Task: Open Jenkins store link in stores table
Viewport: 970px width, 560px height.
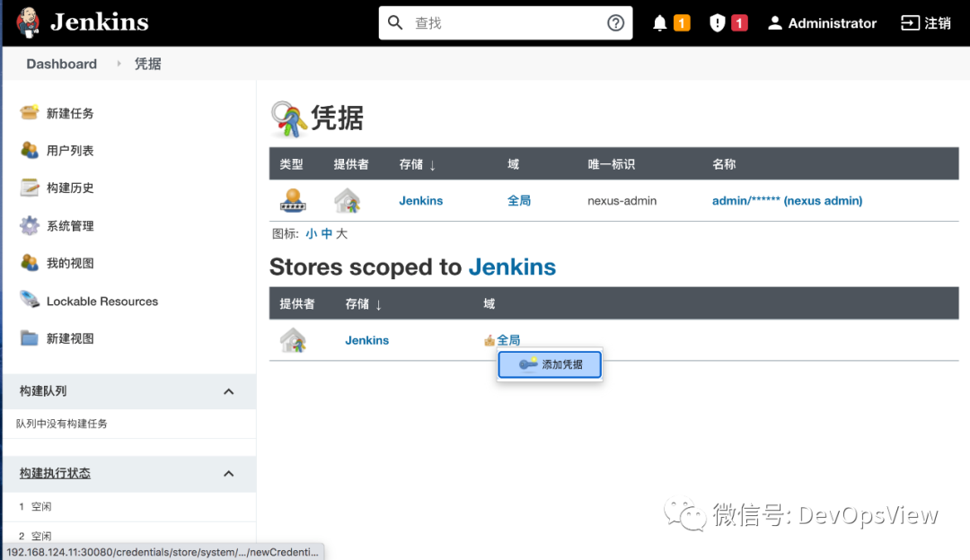Action: click(366, 340)
